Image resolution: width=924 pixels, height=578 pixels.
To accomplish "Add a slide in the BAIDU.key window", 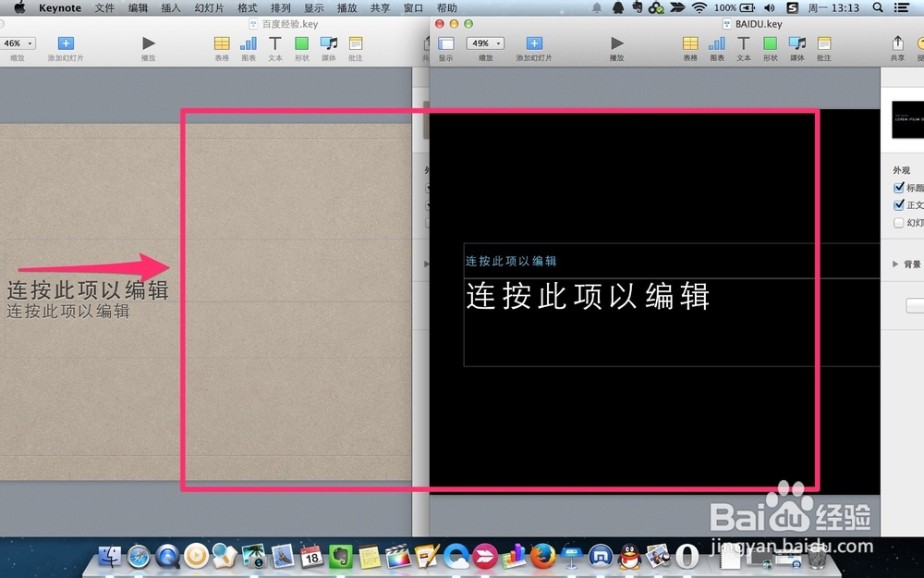I will pyautogui.click(x=534, y=43).
